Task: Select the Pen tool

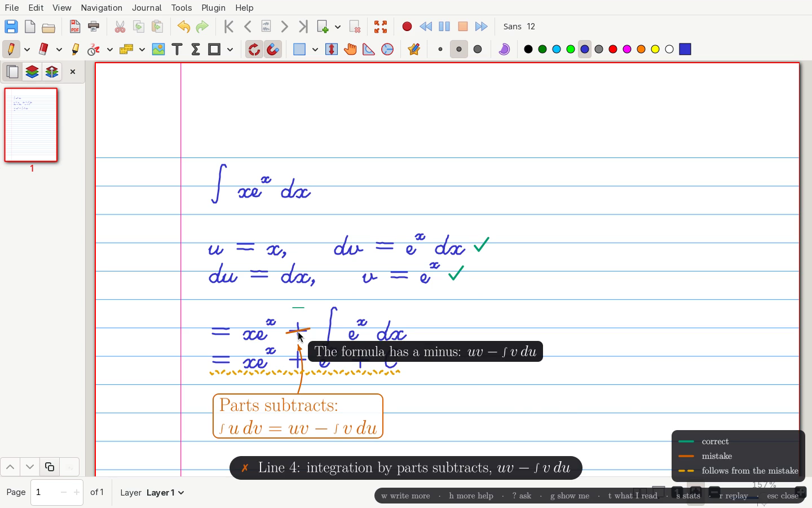Action: click(11, 50)
